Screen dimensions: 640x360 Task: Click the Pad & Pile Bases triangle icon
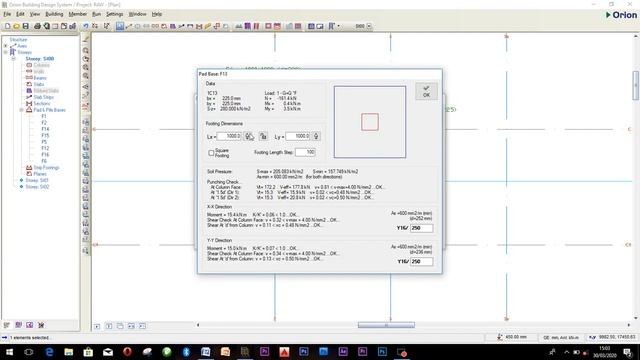click(x=29, y=110)
